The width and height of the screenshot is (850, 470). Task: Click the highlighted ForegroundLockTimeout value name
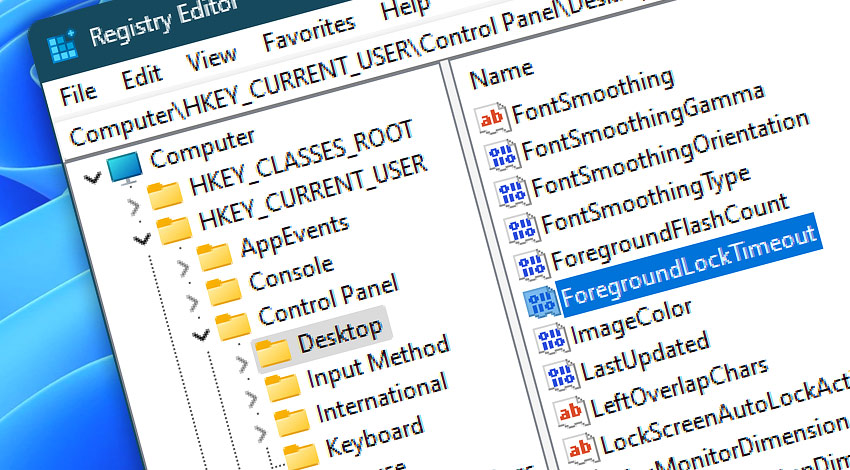coord(690,267)
